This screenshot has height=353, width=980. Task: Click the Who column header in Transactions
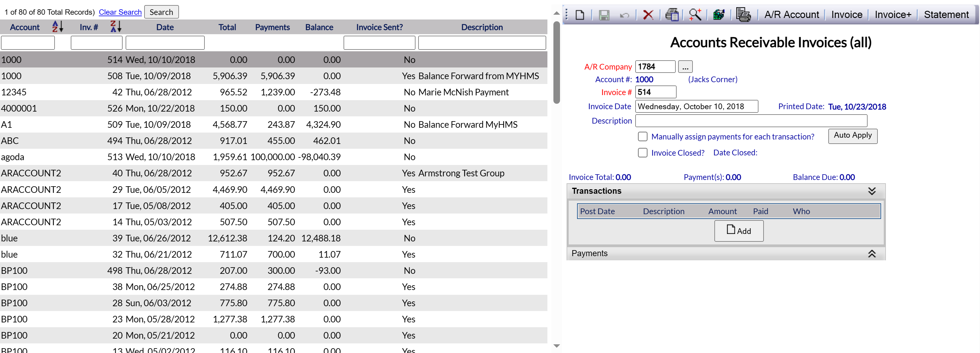(801, 211)
